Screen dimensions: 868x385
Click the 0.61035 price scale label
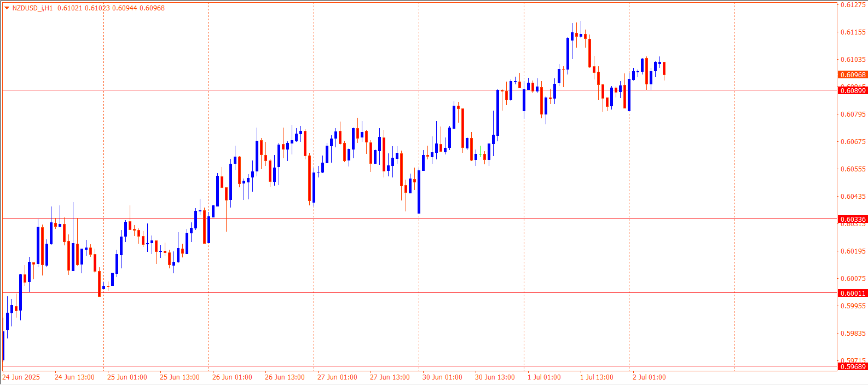[x=853, y=60]
